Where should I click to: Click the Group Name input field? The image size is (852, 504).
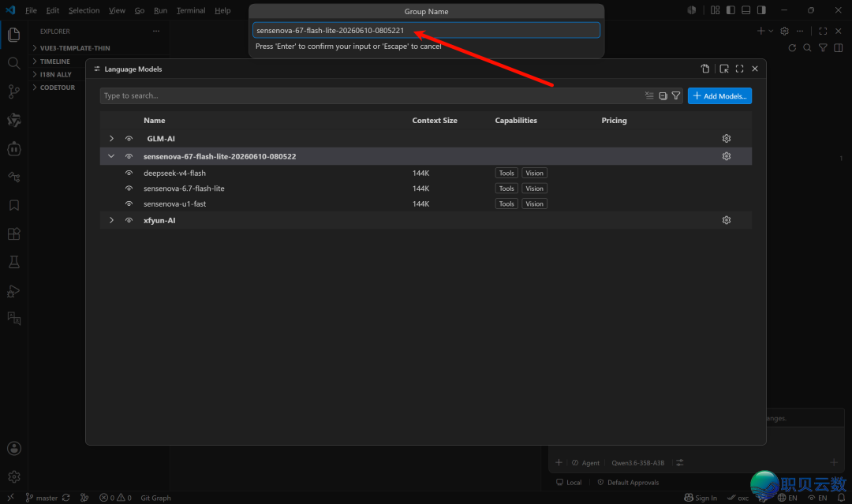click(x=426, y=31)
